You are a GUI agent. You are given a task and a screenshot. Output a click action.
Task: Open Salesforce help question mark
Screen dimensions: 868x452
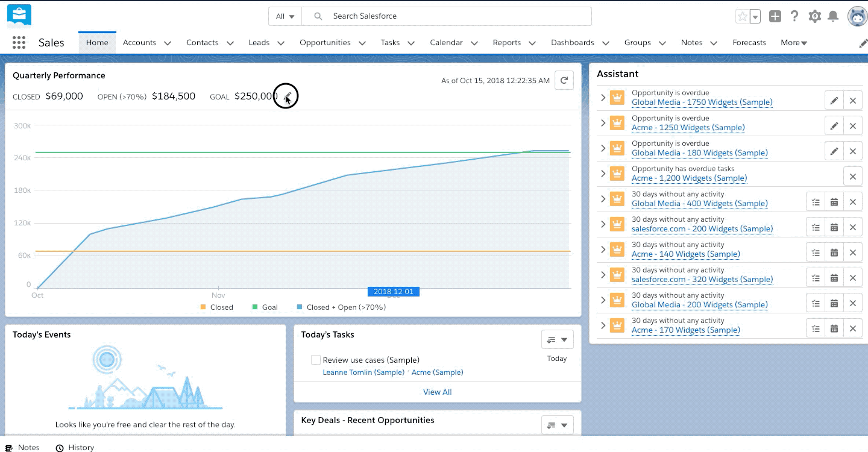point(794,17)
